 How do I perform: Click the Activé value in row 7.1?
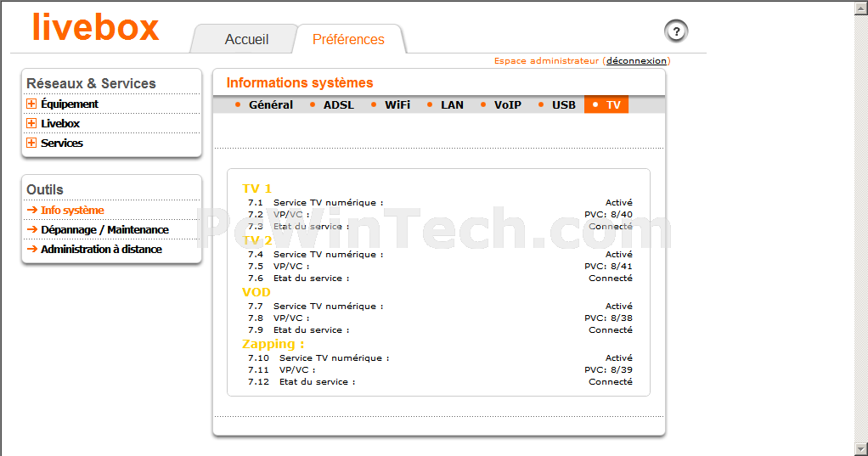point(619,203)
